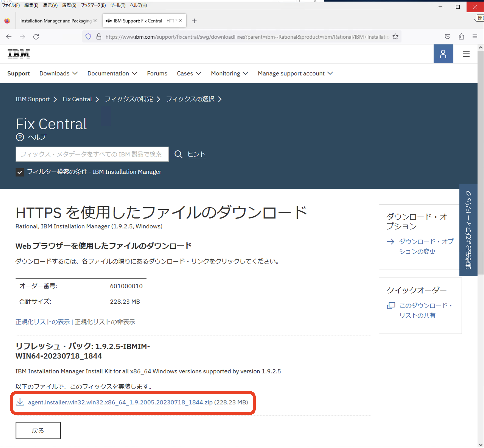
Task: Click the magnifier search icon on Fix Central
Action: click(179, 155)
